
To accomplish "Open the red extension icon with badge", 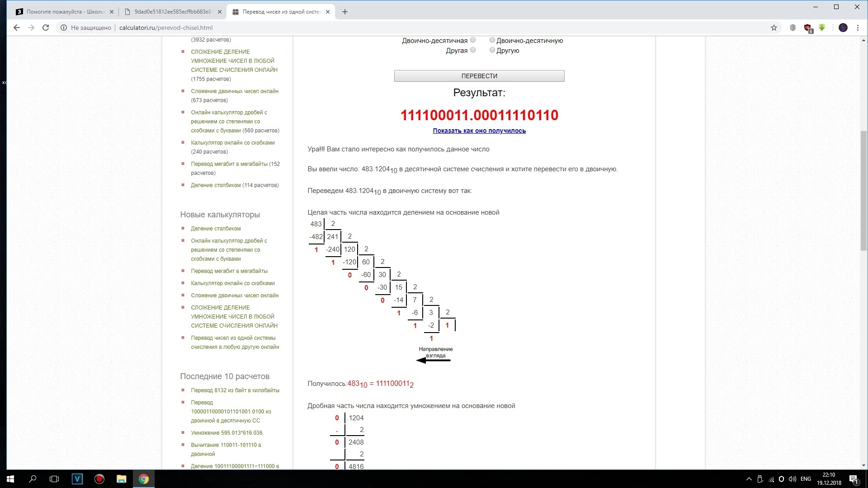I will pos(808,28).
